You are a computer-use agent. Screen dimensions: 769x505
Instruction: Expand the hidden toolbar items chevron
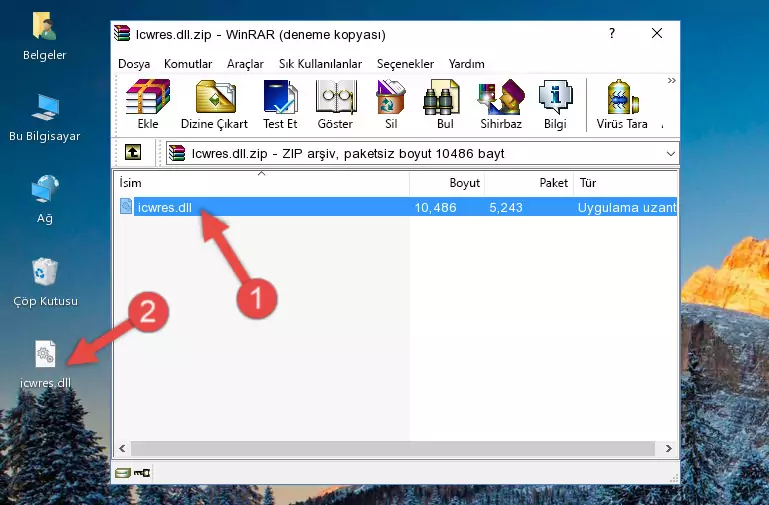(671, 80)
